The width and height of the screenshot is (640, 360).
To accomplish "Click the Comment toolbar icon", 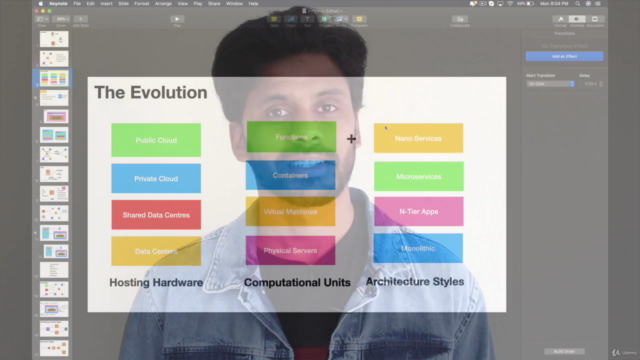I will pyautogui.click(x=359, y=19).
